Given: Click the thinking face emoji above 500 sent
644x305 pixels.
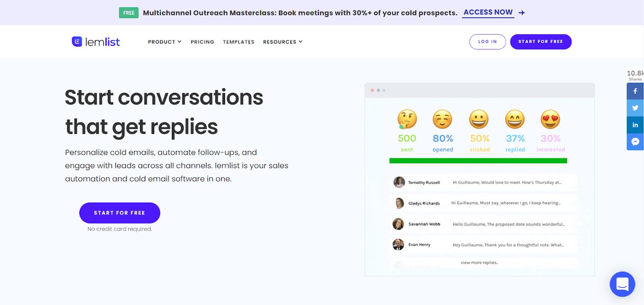Looking at the screenshot, I should coord(407,119).
